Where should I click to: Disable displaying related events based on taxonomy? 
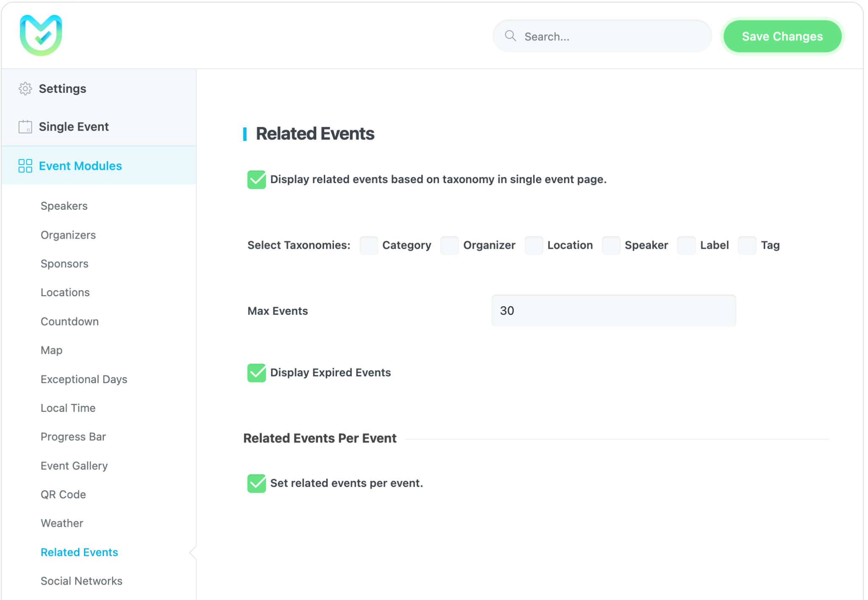coord(256,179)
